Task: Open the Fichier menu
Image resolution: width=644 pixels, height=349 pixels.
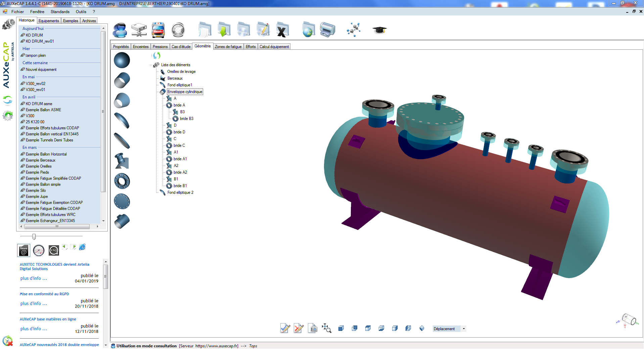Action: (x=17, y=12)
